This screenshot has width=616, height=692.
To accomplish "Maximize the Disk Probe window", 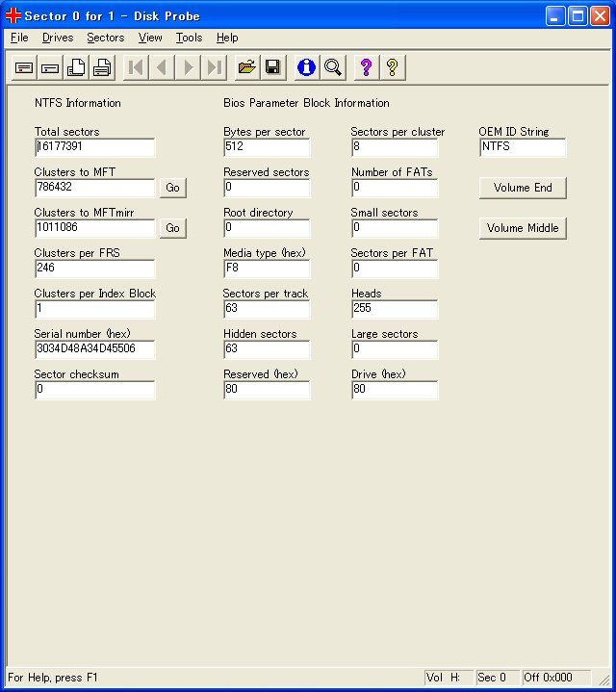I will click(x=577, y=16).
